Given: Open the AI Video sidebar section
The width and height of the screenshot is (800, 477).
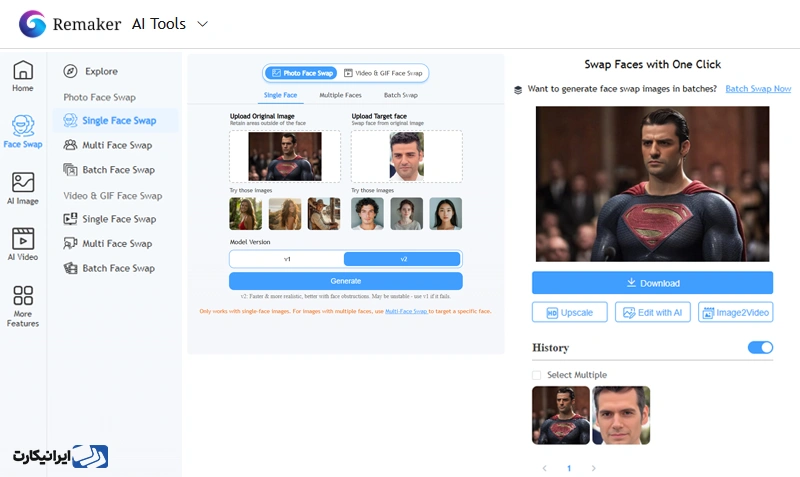Looking at the screenshot, I should (x=23, y=244).
